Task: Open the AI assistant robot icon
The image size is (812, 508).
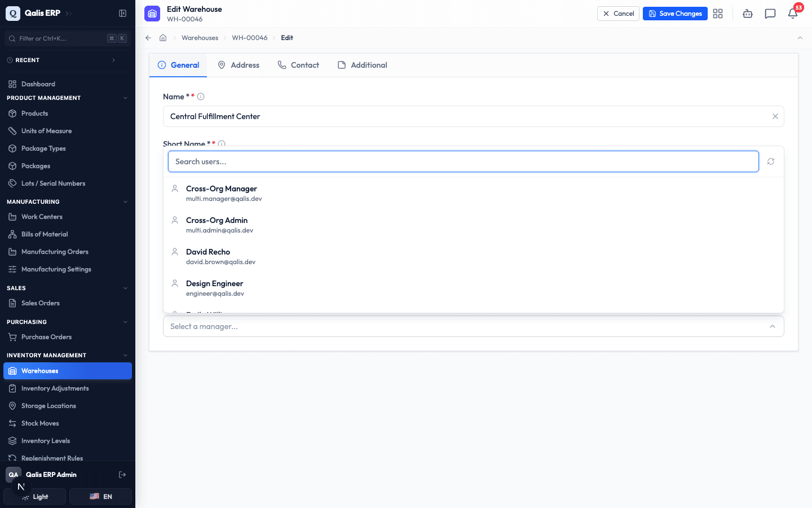Action: point(748,14)
